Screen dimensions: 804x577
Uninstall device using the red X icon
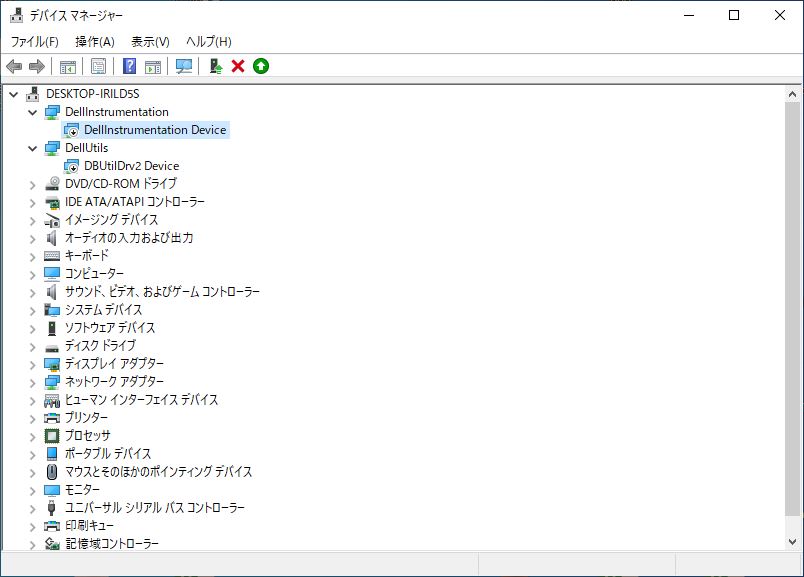point(237,66)
